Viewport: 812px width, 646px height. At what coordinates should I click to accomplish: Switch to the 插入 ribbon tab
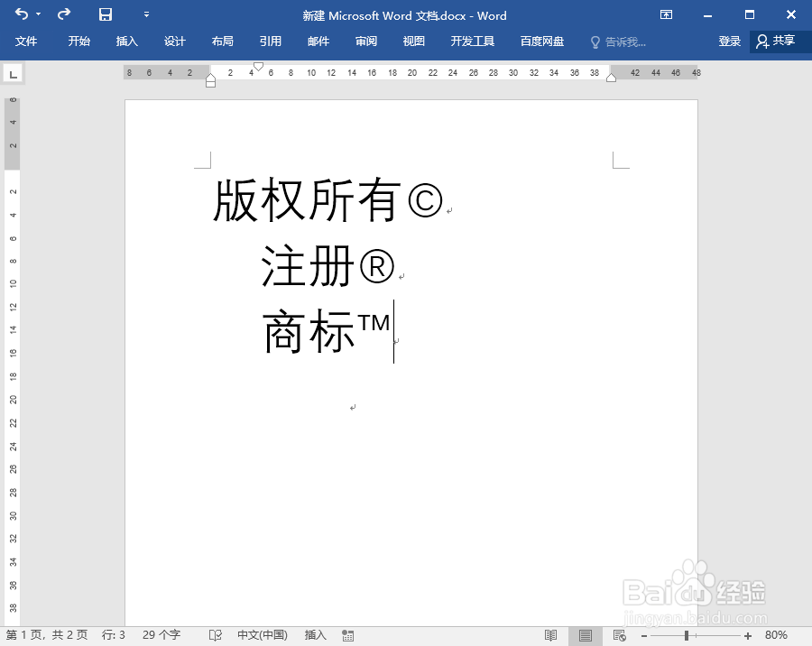click(x=125, y=40)
